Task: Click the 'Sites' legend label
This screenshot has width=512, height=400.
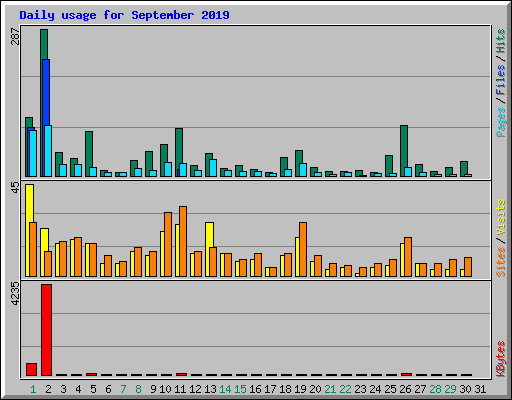Action: point(500,262)
